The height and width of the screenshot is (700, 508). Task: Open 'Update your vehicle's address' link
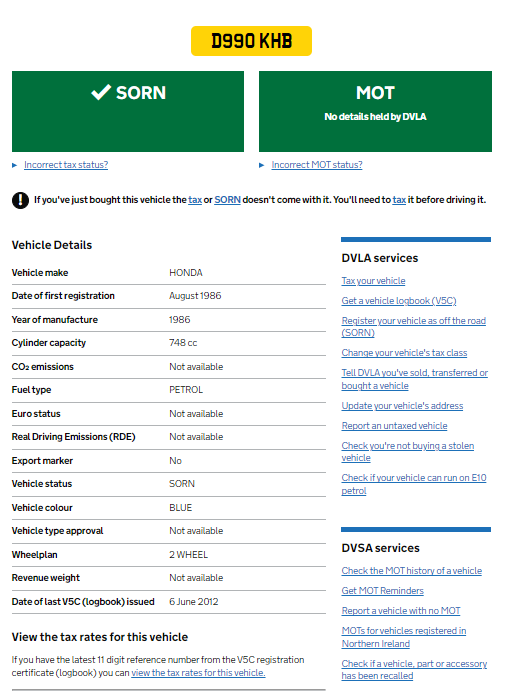tap(402, 406)
